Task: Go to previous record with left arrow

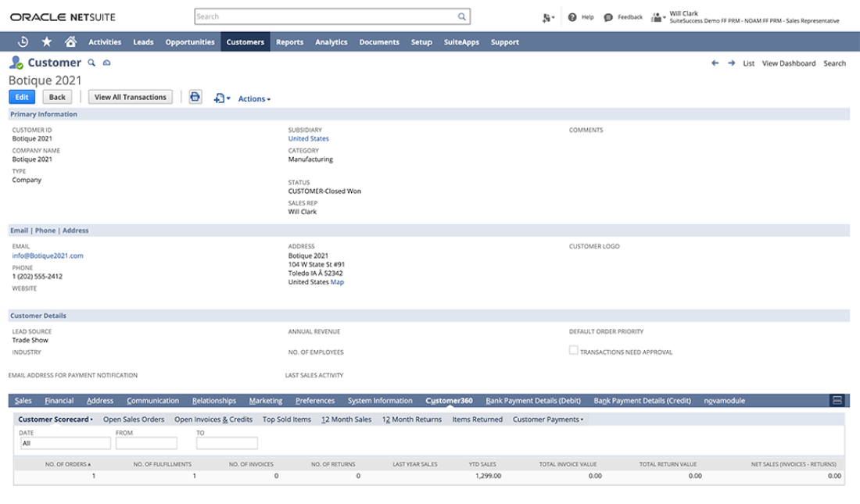Action: [x=715, y=63]
